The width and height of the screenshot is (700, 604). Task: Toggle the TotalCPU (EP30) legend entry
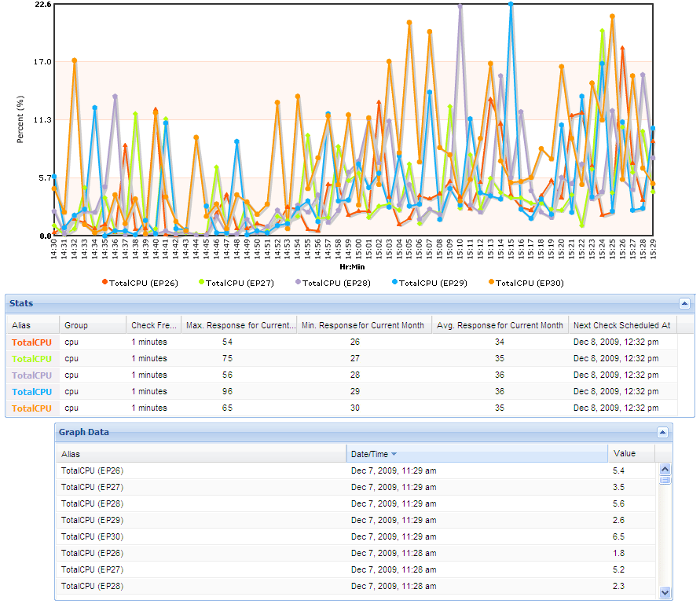pyautogui.click(x=526, y=283)
